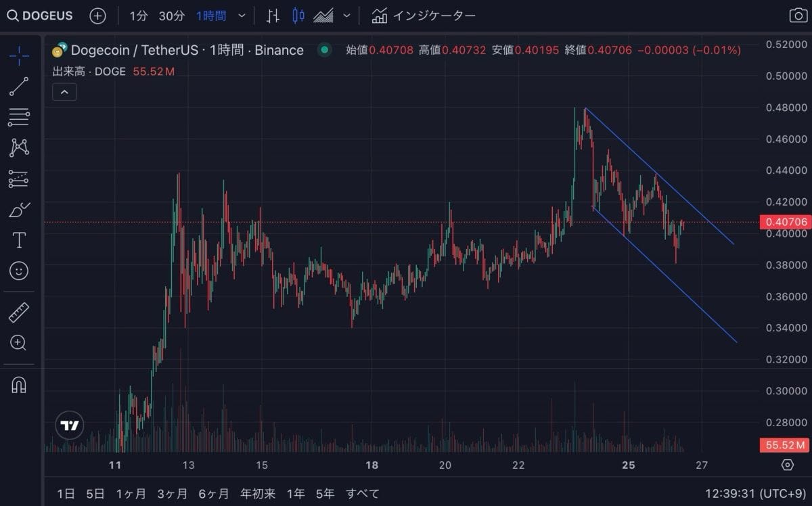The image size is (812, 506).
Task: Set date range to 5年
Action: [x=325, y=493]
